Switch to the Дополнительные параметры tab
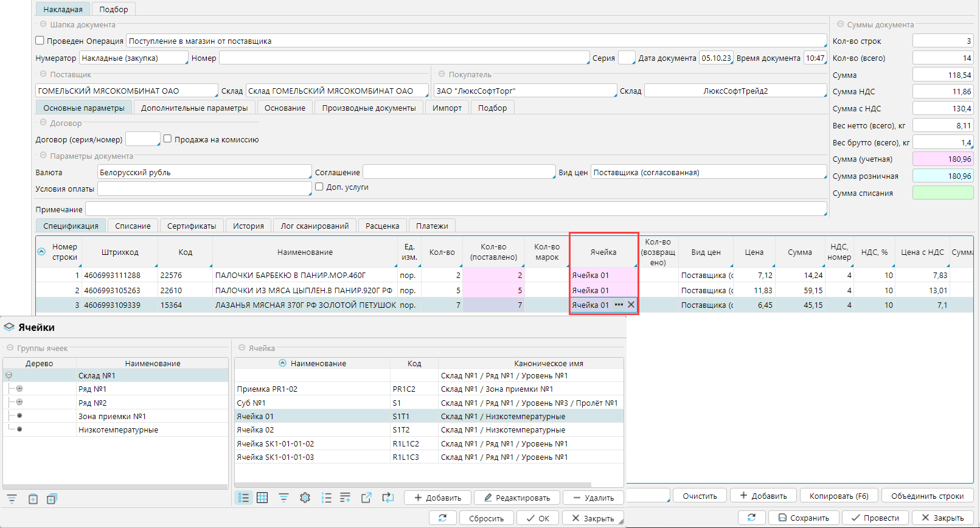The height and width of the screenshot is (528, 980). pyautogui.click(x=195, y=108)
